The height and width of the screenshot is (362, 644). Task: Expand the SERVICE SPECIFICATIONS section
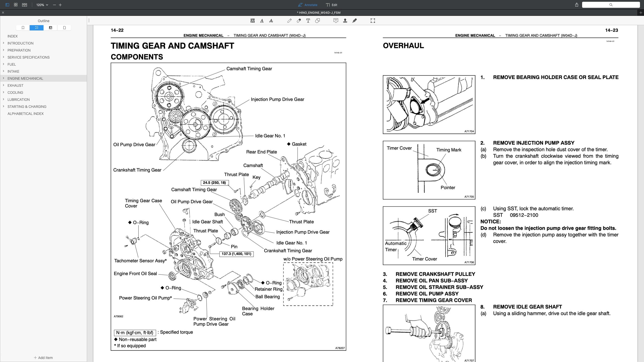4,57
